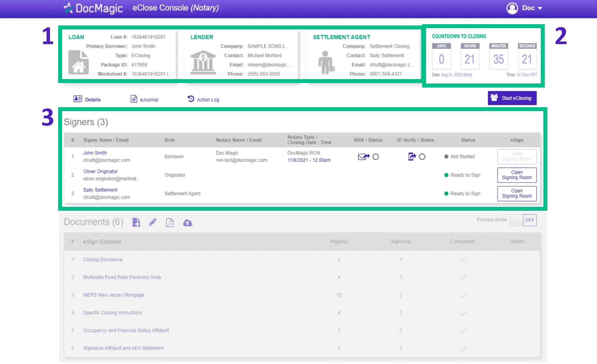Click the add document icon
The height and width of the screenshot is (364, 597).
(136, 223)
